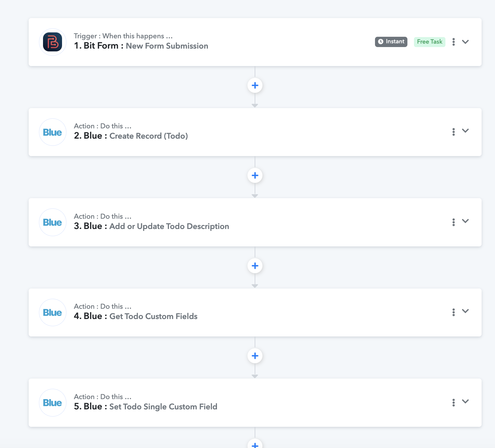The image size is (495, 448).
Task: Click the Blue logo on step 4
Action: (52, 312)
